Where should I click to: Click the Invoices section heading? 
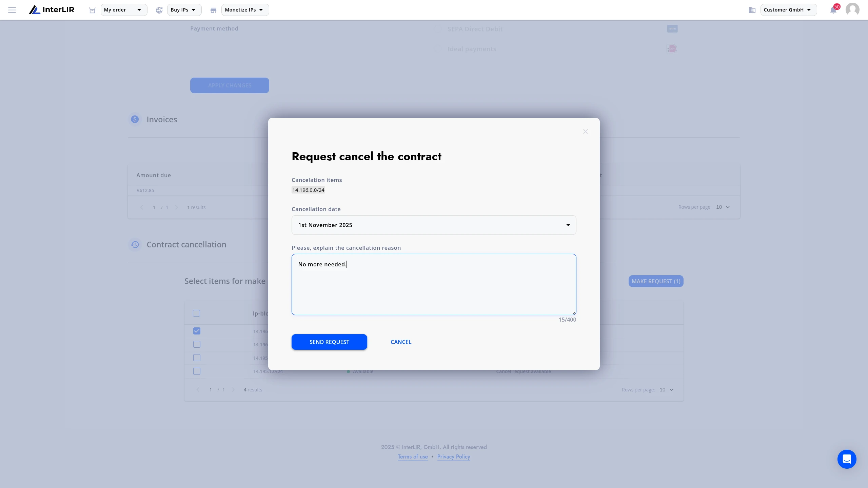(162, 119)
